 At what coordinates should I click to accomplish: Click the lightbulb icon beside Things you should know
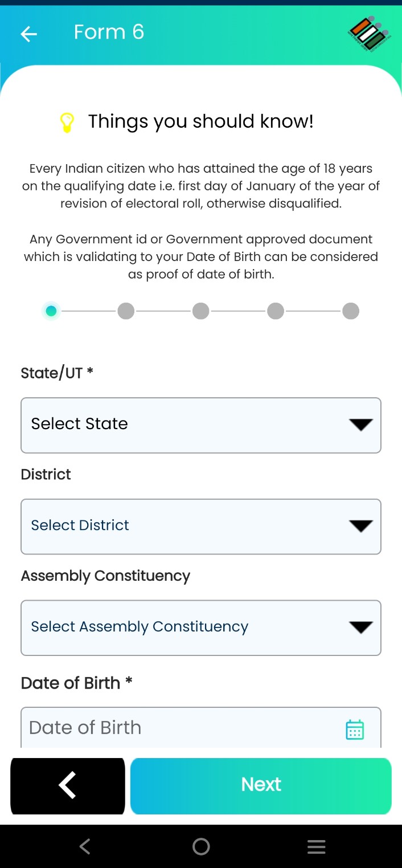pos(68,121)
